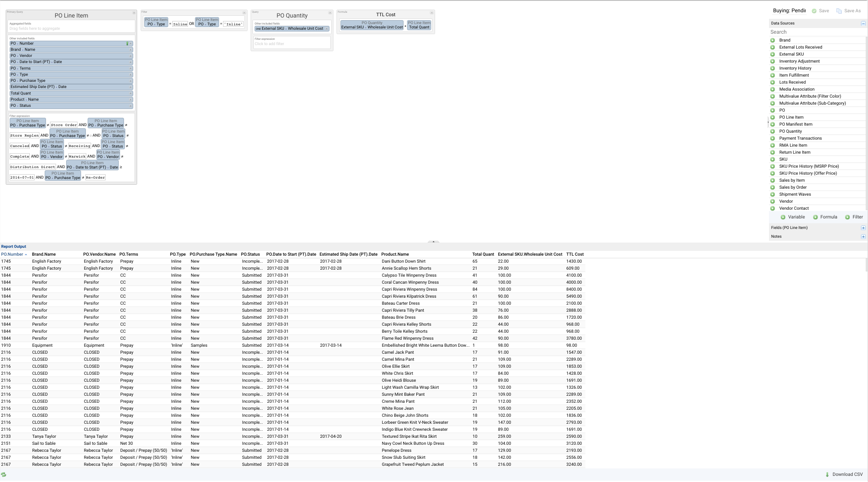Viewport: 868px width, 482px height.
Task: Add the Brand data source
Action: click(772, 40)
